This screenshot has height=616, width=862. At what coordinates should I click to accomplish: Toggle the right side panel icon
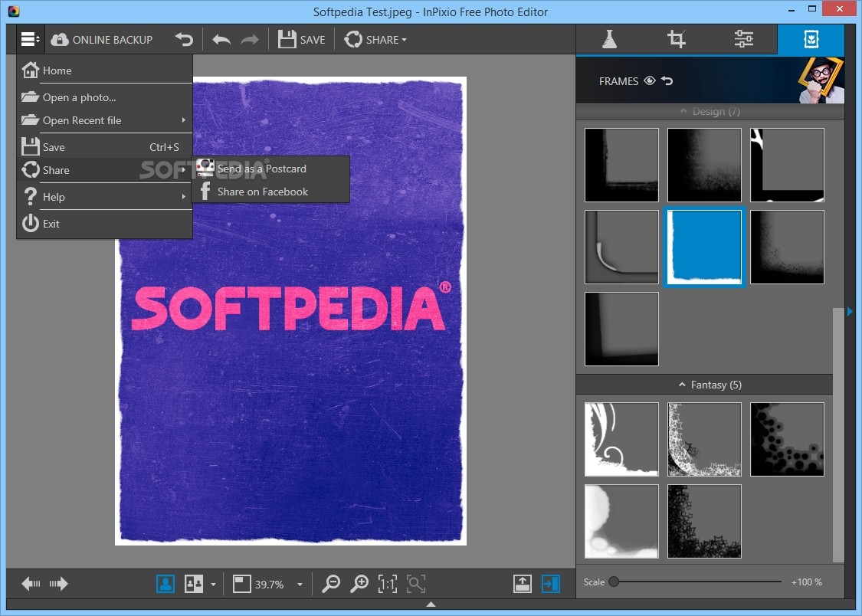coord(550,584)
